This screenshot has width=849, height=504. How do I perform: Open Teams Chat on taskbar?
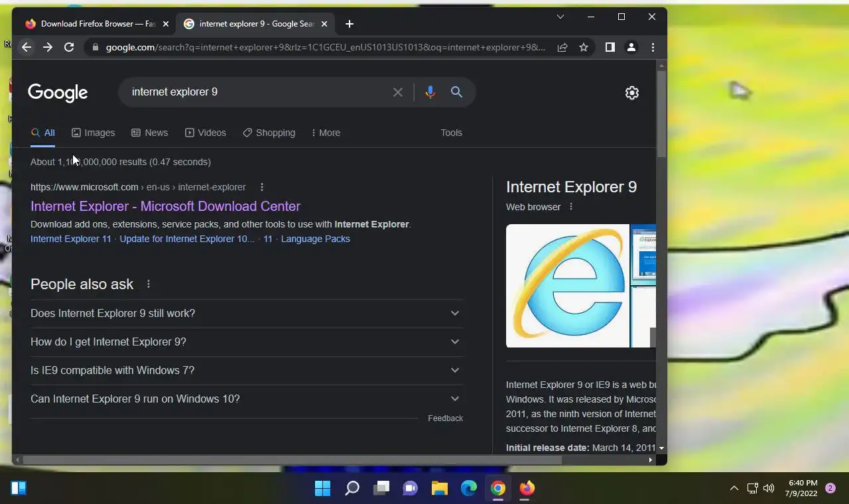411,489
